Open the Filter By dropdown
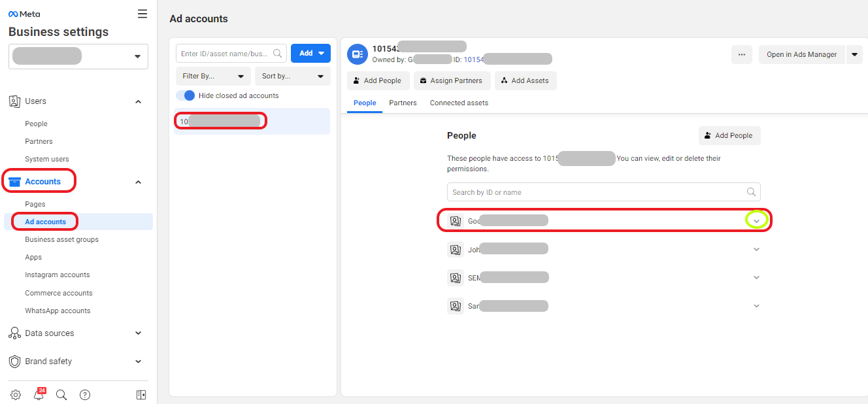 click(213, 76)
